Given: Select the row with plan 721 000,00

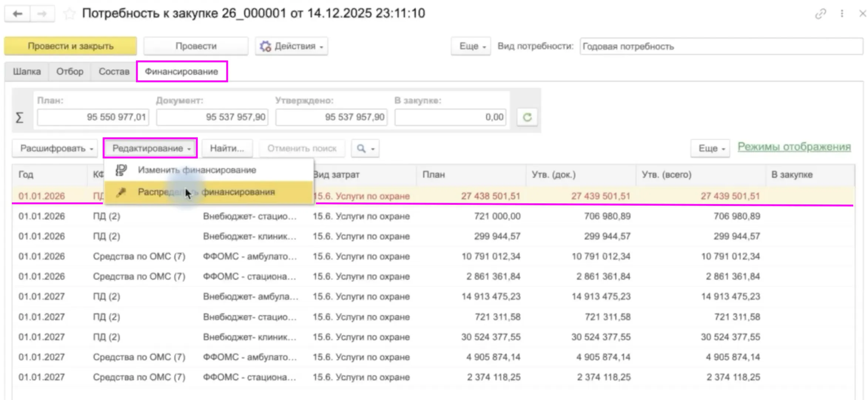Looking at the screenshot, I should pyautogui.click(x=433, y=216).
